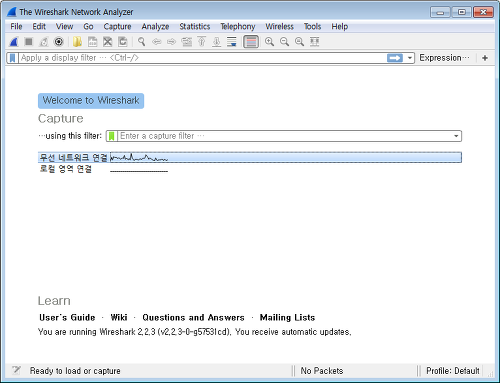Click the Learn section heading
This screenshot has height=383, width=500.
point(54,301)
